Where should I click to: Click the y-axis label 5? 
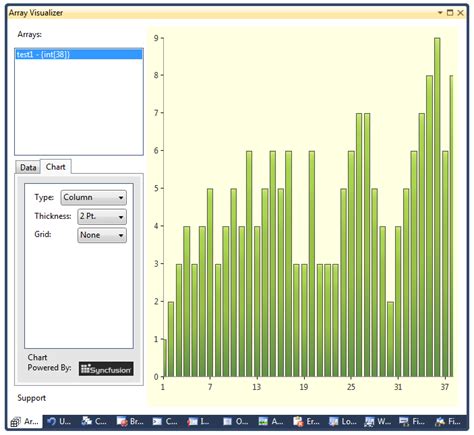[x=156, y=188]
